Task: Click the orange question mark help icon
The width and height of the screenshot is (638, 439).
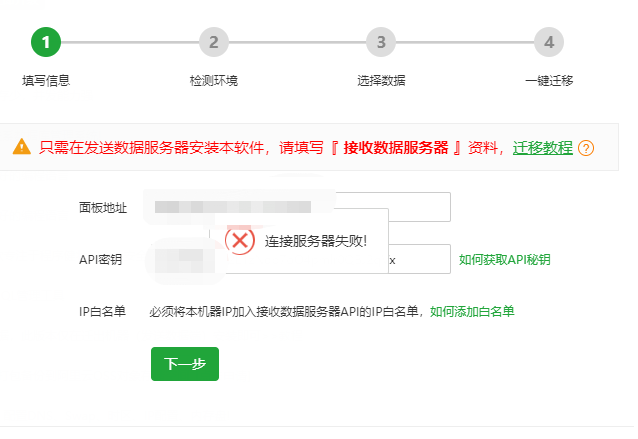Action: (586, 148)
